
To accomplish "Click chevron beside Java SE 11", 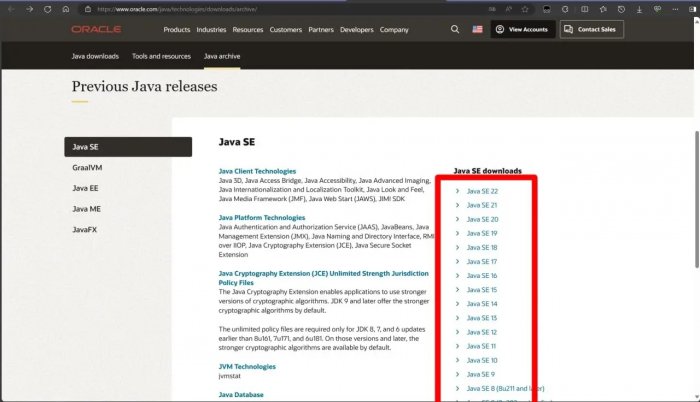I will (x=457, y=346).
